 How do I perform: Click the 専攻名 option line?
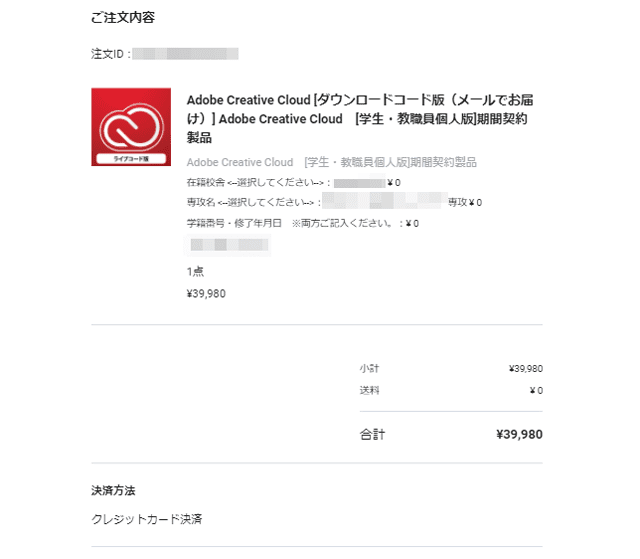point(334,202)
